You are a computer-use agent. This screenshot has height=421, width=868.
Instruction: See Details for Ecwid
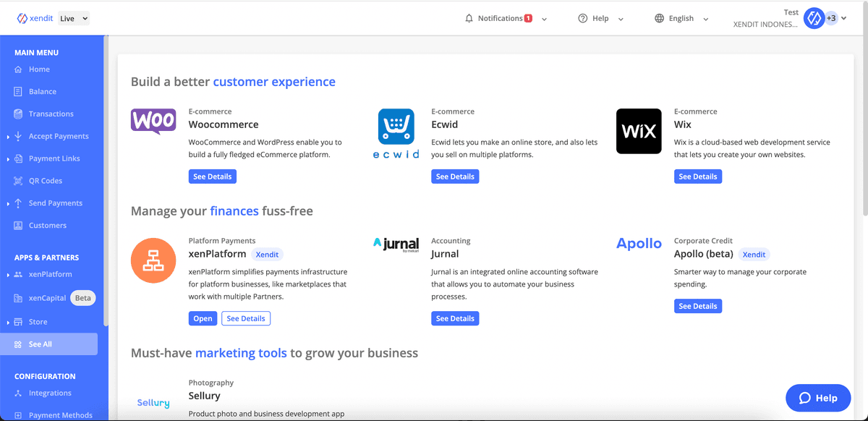[455, 177]
